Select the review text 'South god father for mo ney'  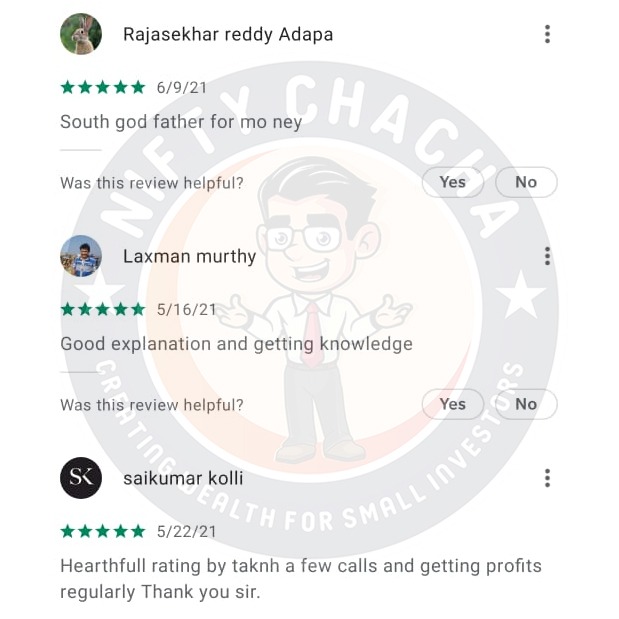[181, 122]
